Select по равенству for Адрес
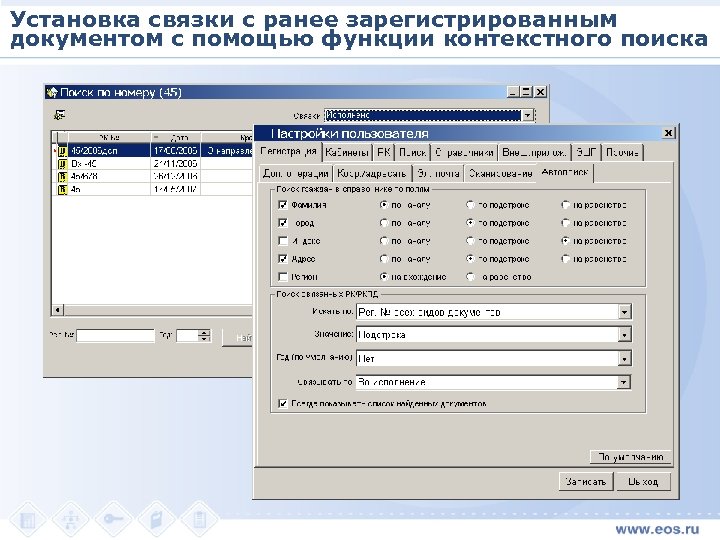This screenshot has height=540, width=720. coord(566,259)
